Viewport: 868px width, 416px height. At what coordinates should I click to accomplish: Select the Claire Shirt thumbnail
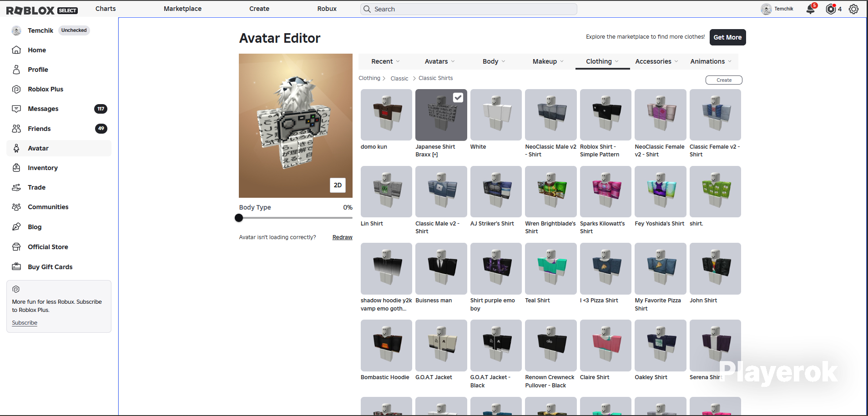606,345
